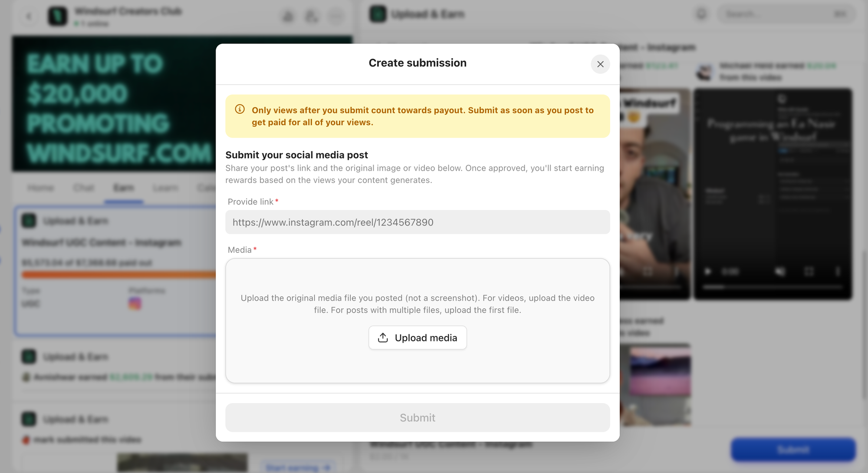Open video options three-dot menu

pos(838,271)
